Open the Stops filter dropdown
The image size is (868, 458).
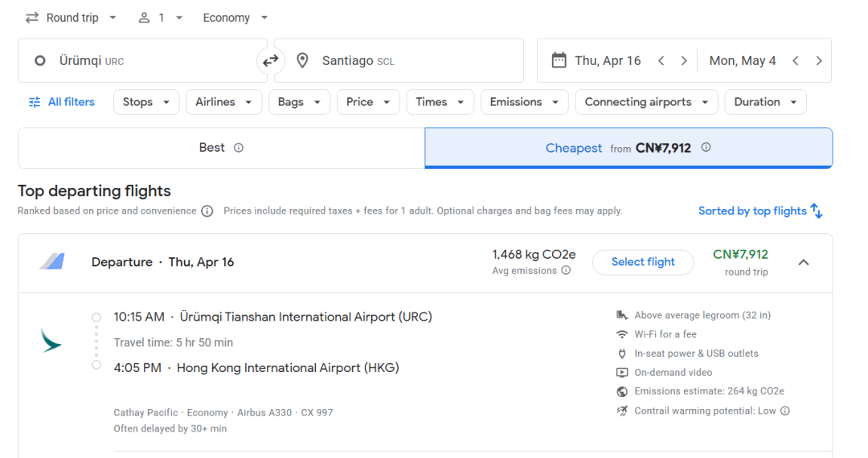click(146, 102)
